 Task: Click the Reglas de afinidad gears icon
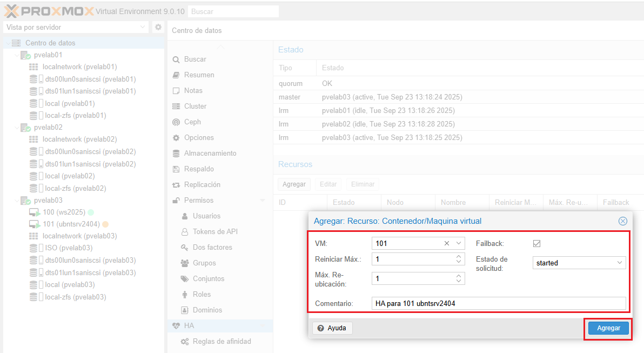point(185,342)
